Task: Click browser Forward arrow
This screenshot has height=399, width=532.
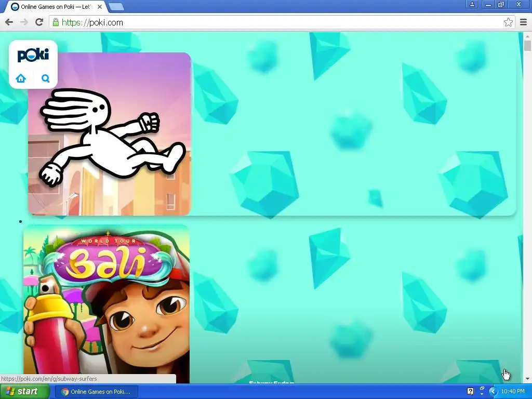Action: (24, 22)
